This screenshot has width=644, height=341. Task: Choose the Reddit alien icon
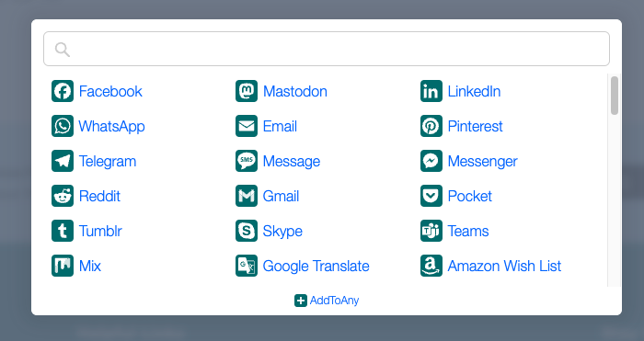tap(63, 196)
